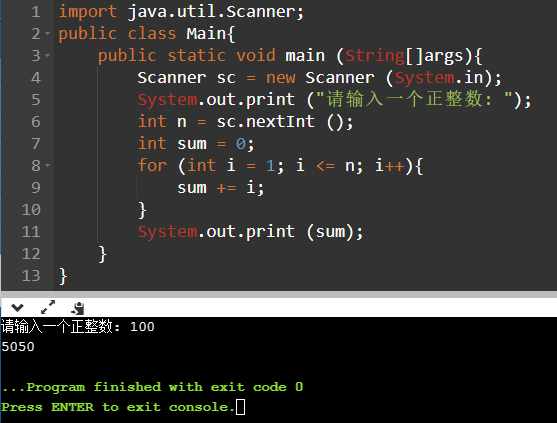Click 'i <= n' loop condition
This screenshot has width=557, height=423.
point(325,166)
